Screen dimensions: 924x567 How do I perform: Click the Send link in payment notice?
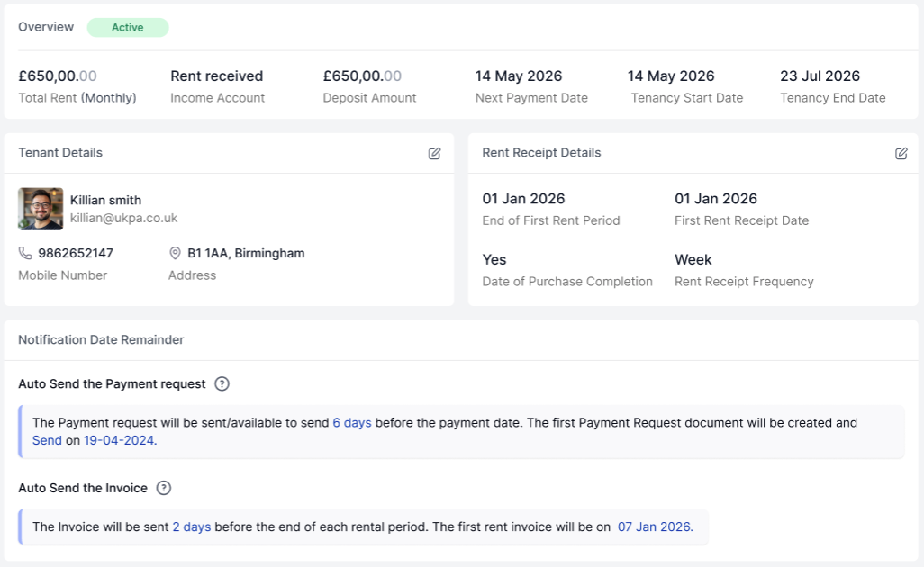(x=47, y=440)
